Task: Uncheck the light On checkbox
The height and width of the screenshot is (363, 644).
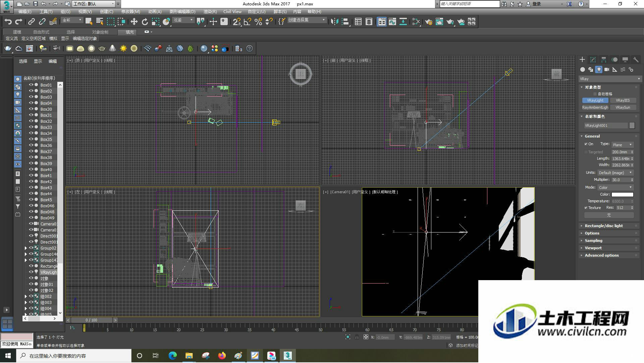Action: [586, 144]
